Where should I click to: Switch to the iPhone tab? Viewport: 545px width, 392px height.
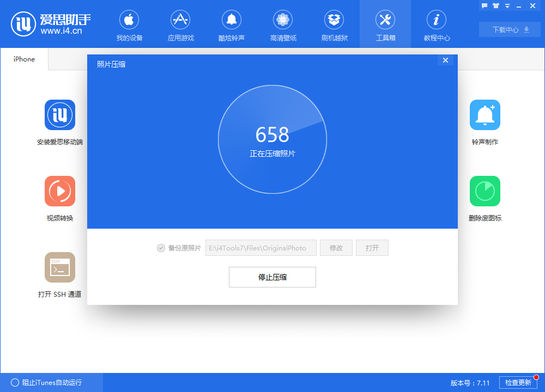(23, 59)
